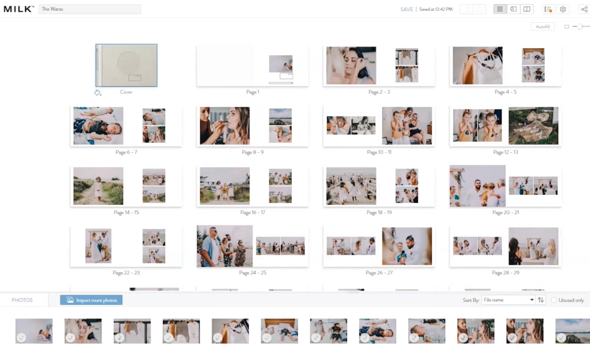Open the Page 1 spread
The image size is (590, 364).
click(253, 66)
